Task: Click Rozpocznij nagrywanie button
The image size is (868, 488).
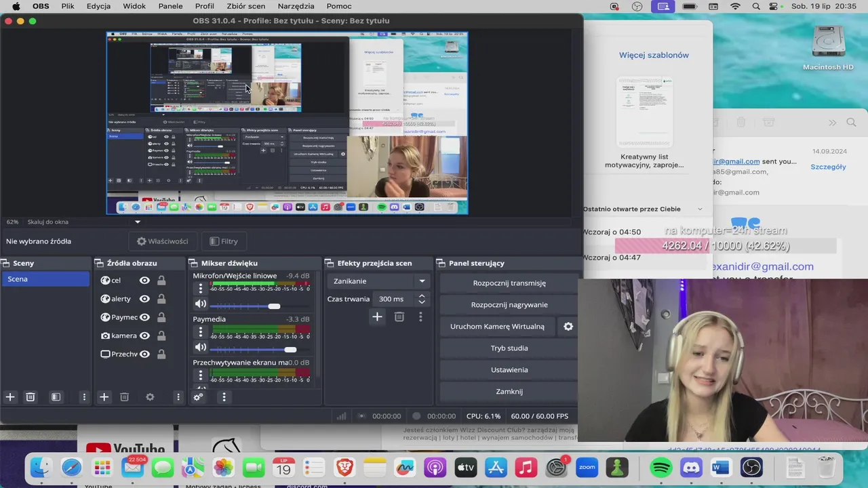Action: 509,305
